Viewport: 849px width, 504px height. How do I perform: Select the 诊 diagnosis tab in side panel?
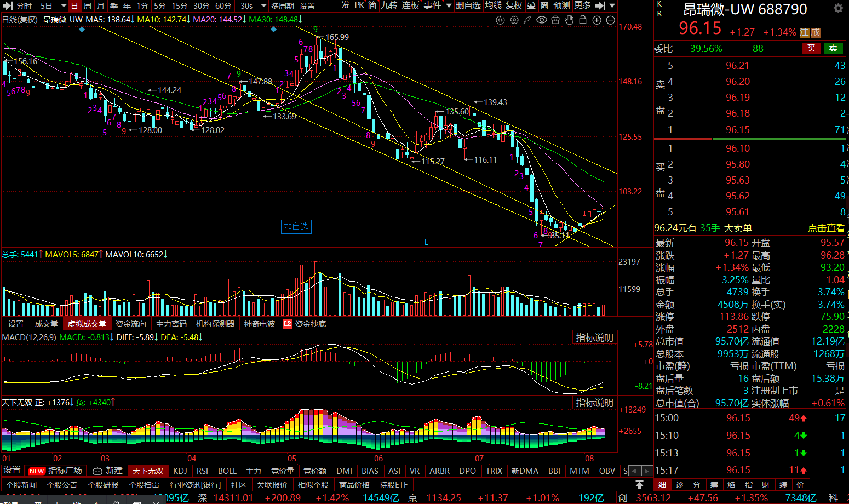[x=679, y=485]
